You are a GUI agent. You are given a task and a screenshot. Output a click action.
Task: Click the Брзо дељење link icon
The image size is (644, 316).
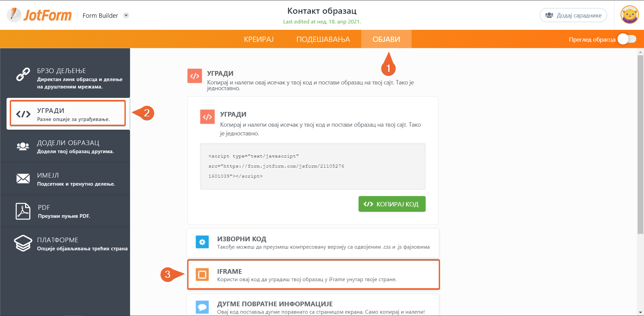click(x=23, y=74)
